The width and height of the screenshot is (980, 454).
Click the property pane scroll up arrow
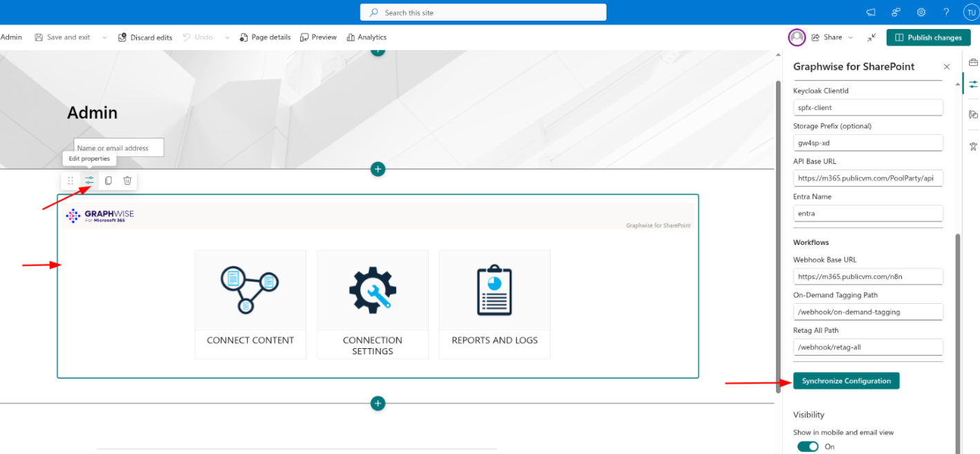tap(958, 85)
